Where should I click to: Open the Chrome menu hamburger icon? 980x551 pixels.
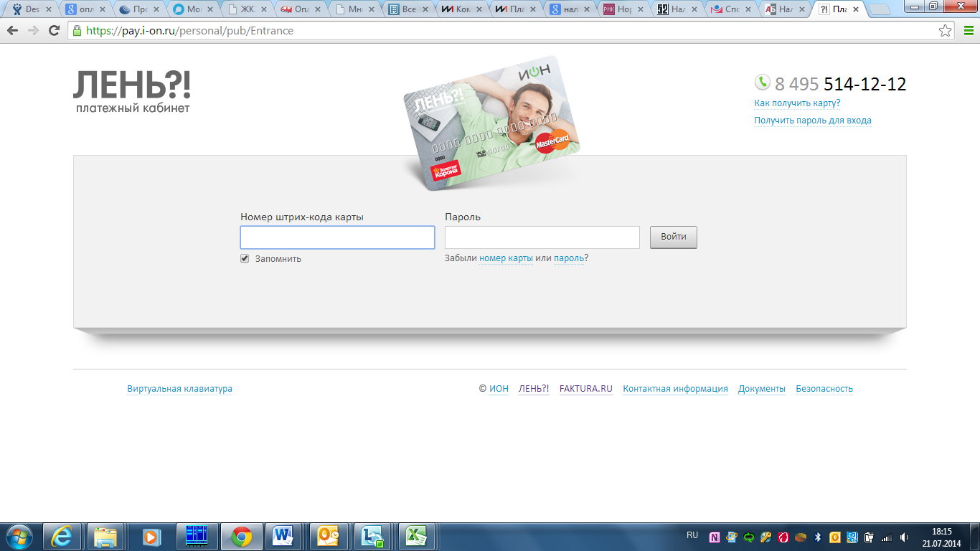pos(968,31)
